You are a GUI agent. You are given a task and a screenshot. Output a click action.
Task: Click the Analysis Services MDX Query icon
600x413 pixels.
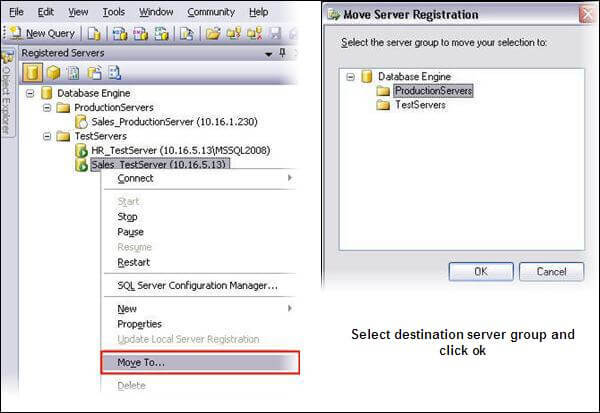pos(119,34)
